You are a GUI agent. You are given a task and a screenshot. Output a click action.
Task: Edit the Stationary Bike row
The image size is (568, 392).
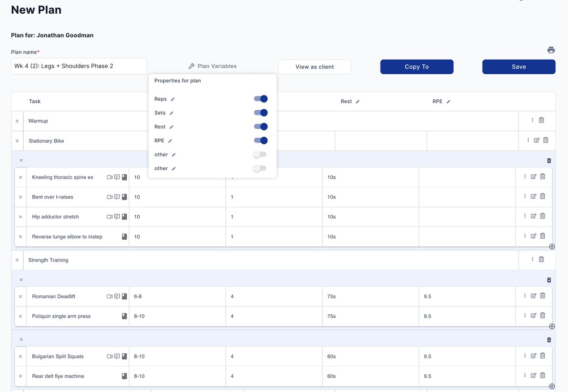pyautogui.click(x=537, y=140)
